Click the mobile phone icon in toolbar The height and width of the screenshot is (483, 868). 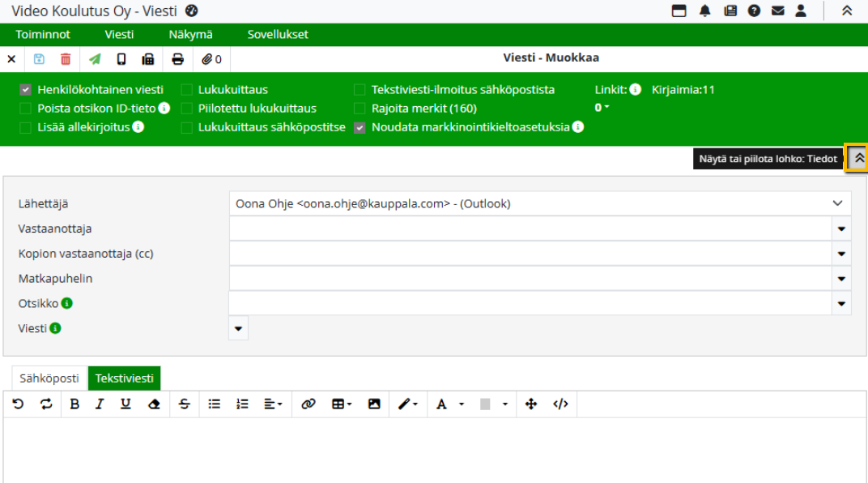pyautogui.click(x=121, y=59)
